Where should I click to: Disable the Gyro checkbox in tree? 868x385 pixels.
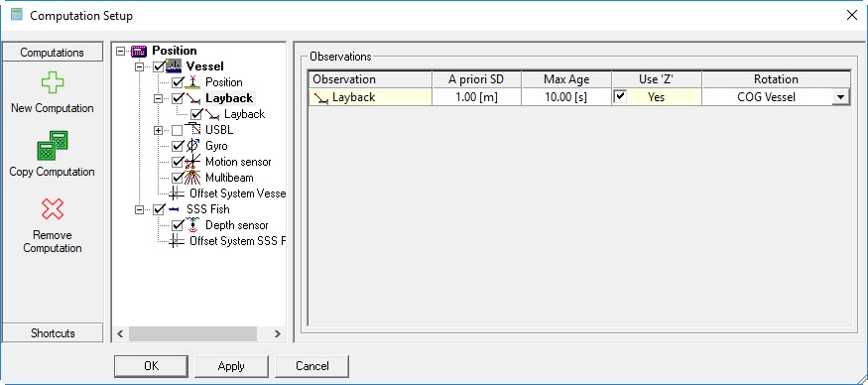[x=178, y=146]
